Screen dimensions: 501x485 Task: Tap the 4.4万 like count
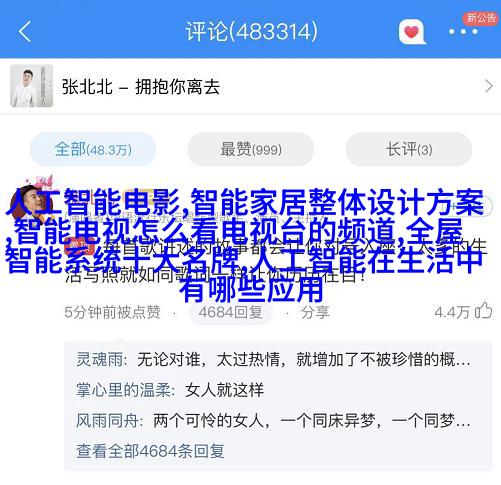[x=452, y=312]
